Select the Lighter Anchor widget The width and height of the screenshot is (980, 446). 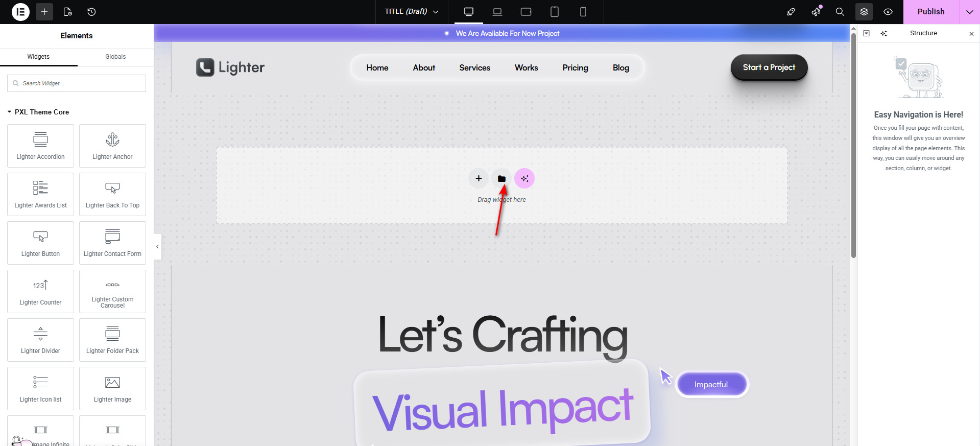112,146
